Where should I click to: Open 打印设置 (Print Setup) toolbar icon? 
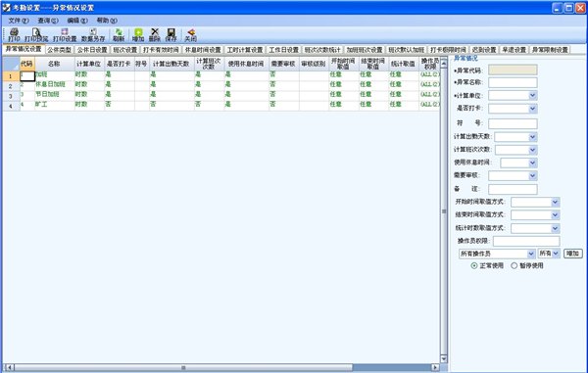[65, 35]
